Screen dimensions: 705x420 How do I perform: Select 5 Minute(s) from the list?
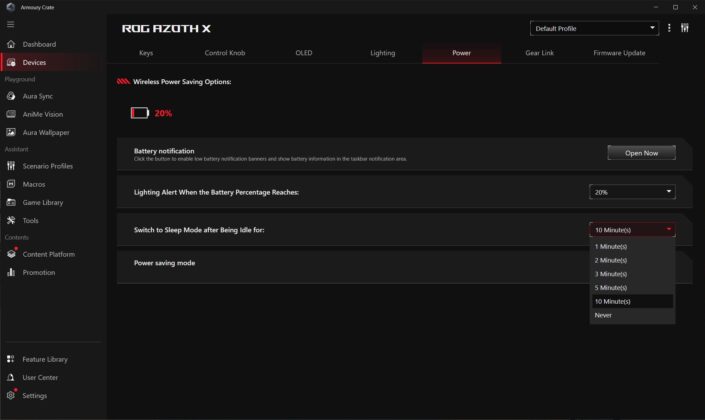coord(632,288)
